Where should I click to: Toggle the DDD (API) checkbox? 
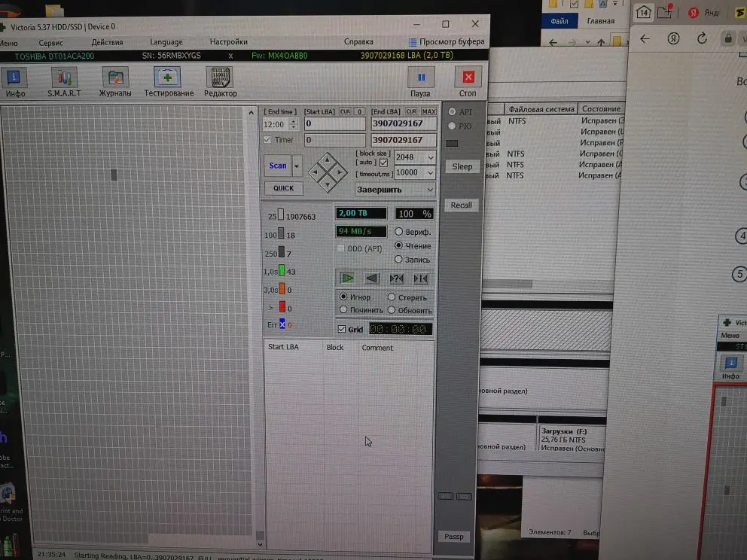point(340,248)
